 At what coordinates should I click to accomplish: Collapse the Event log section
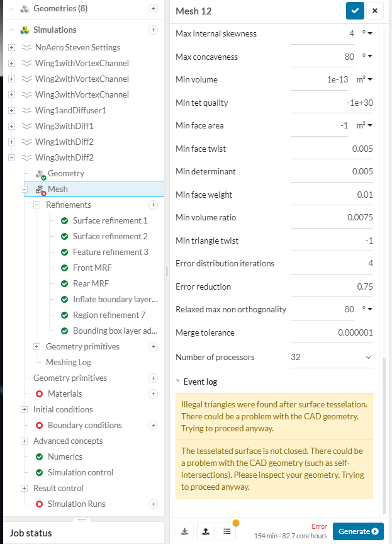(x=178, y=382)
